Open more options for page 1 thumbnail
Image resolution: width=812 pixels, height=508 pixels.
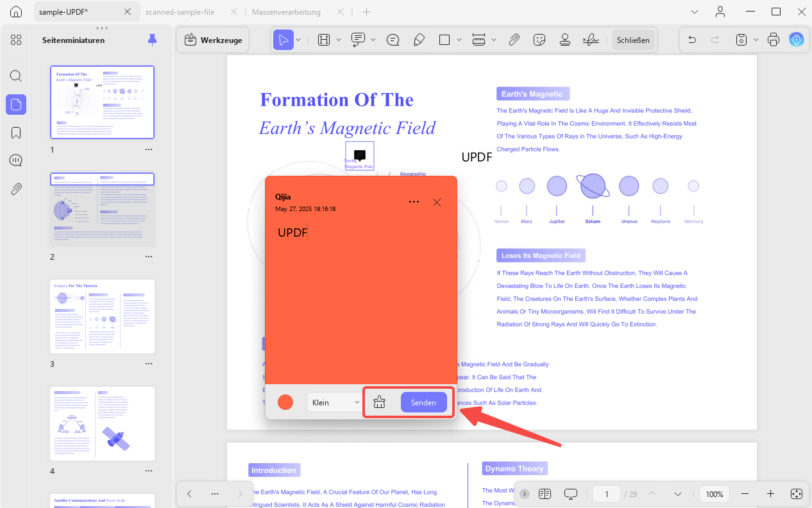(x=149, y=149)
